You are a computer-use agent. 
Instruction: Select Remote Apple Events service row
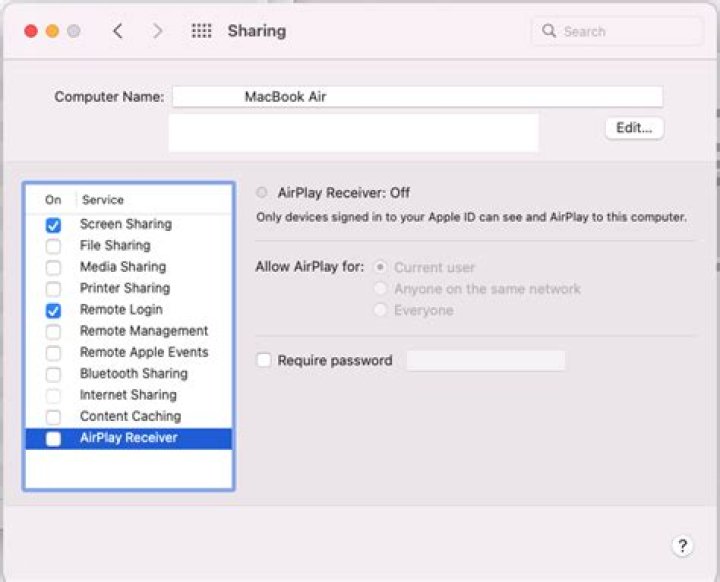pos(129,352)
